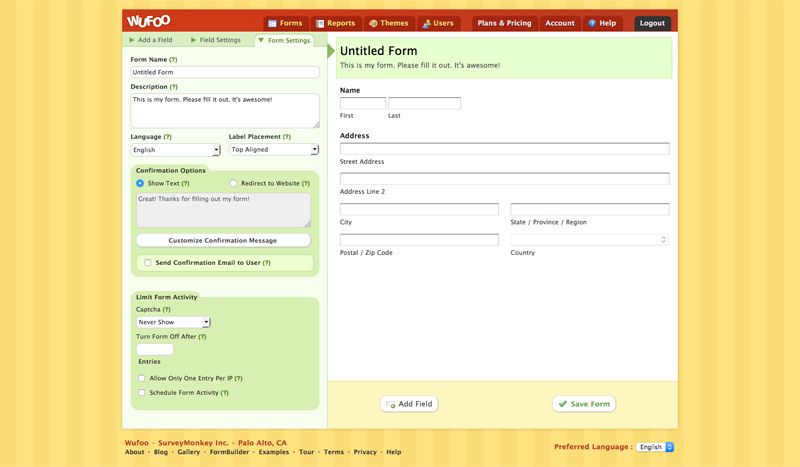Click Customize Confirmation Message button
Viewport: 800px width, 467px height.
pos(223,240)
